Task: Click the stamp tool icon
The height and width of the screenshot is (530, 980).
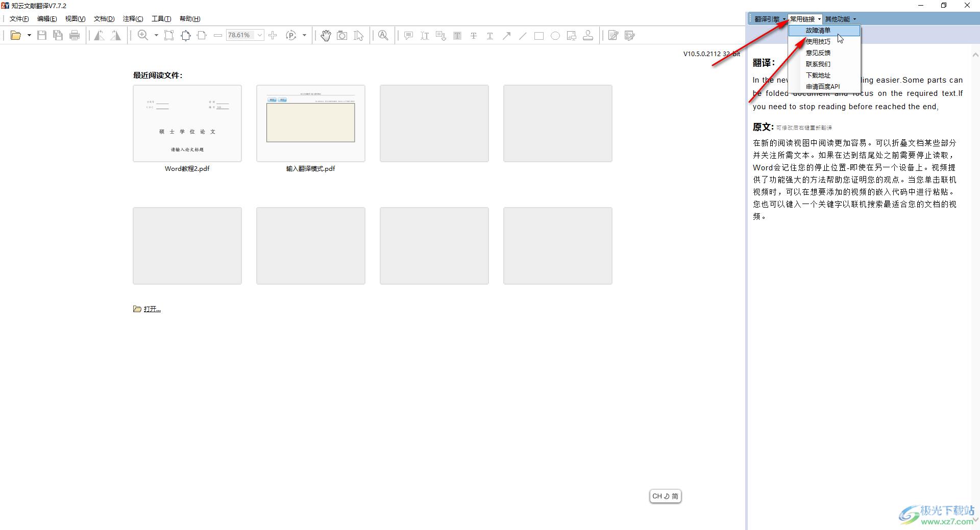Action: pyautogui.click(x=588, y=35)
